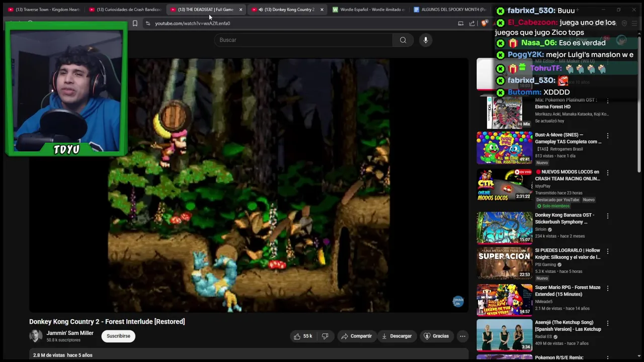Click channel name NMeade5

(543, 302)
